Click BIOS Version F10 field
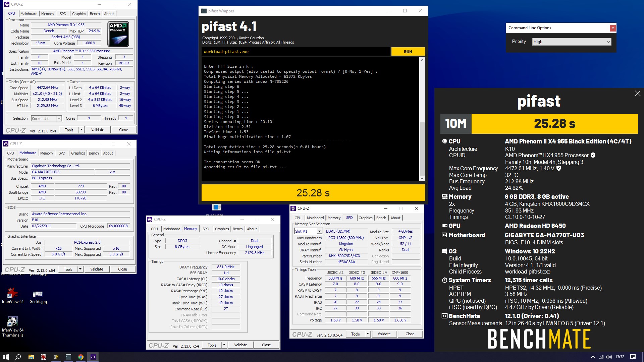 [80, 220]
